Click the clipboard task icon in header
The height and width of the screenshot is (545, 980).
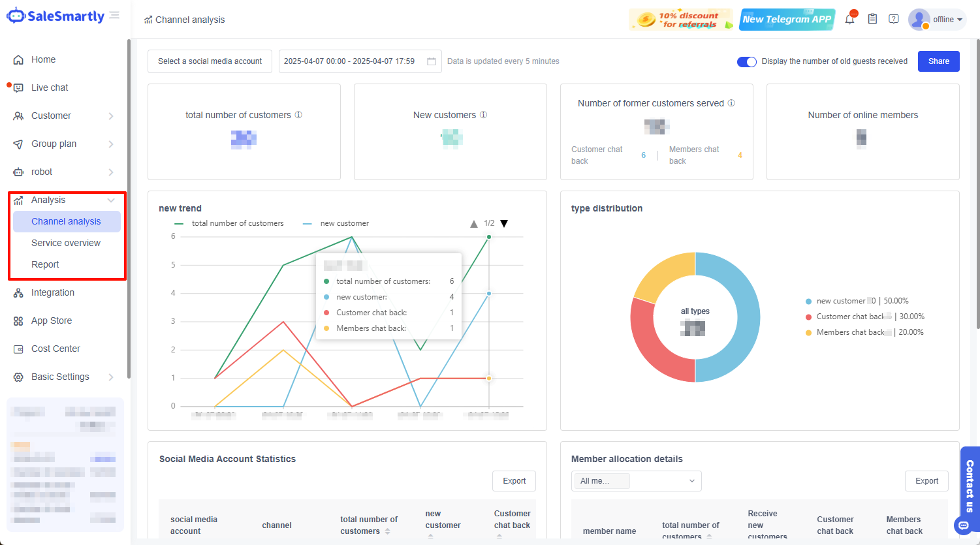click(872, 20)
